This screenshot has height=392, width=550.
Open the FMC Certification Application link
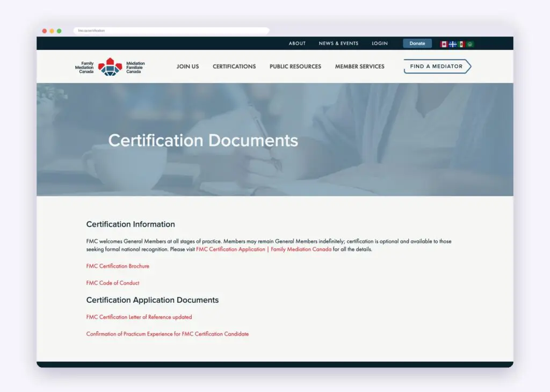[230, 249]
